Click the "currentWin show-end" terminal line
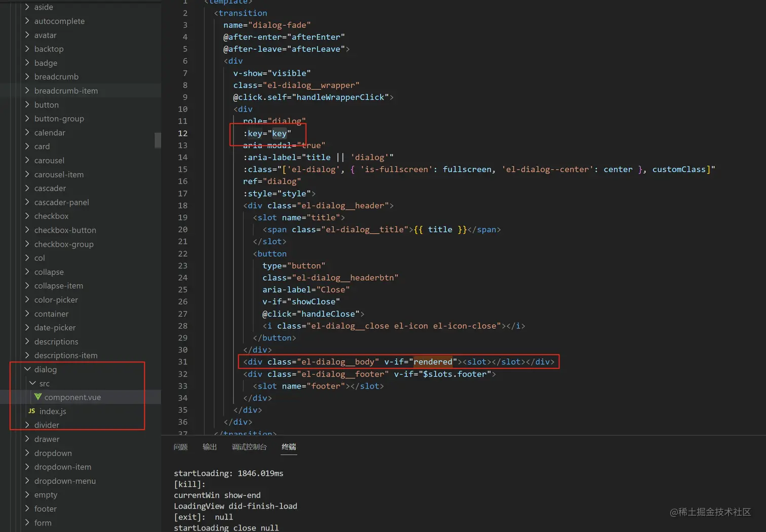Image resolution: width=766 pixels, height=532 pixels. pyautogui.click(x=217, y=495)
